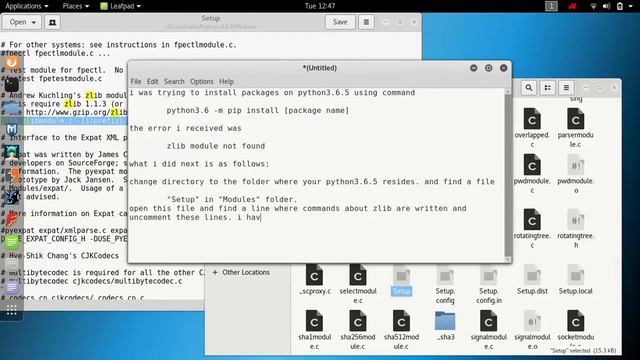Screen dimensions: 640x360
Task: Select Setup.config.in file icon
Action: (489, 276)
